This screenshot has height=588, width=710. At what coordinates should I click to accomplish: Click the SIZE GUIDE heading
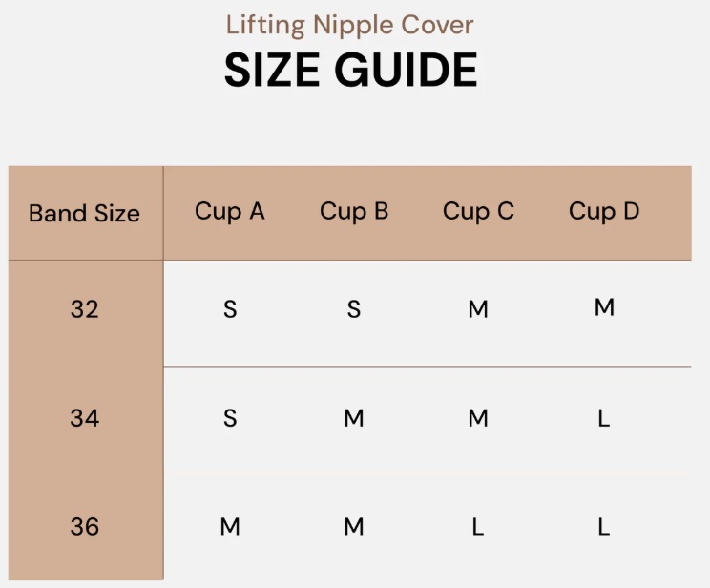click(350, 71)
